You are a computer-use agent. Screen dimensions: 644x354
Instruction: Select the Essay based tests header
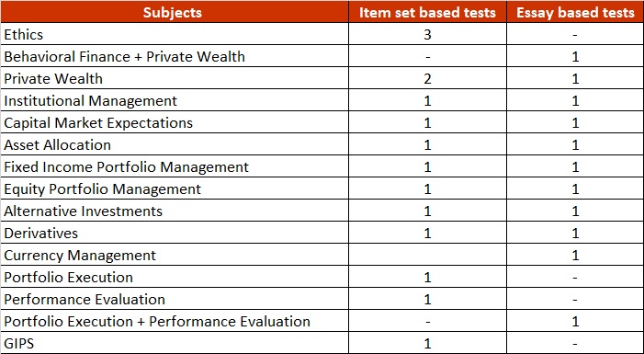pos(575,12)
